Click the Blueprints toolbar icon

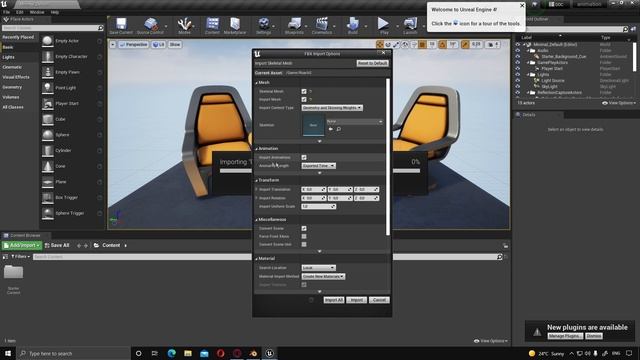(x=294, y=26)
